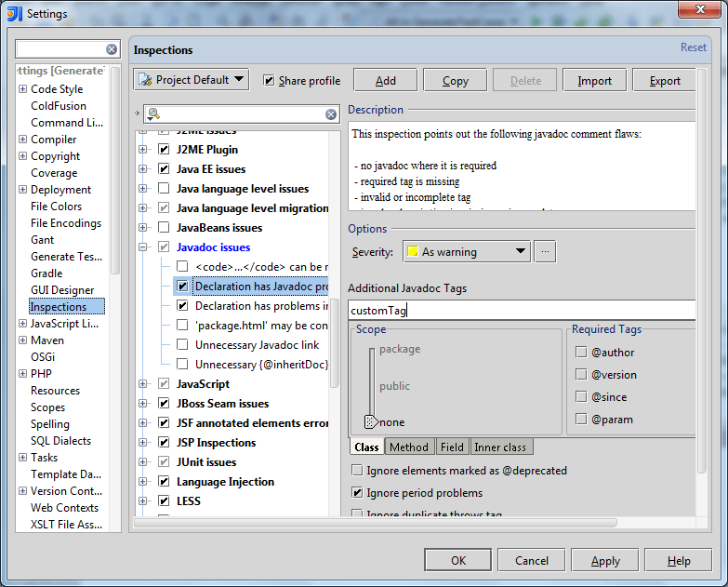728x587 pixels.
Task: Enable Unnecessary Javadoc link inspection
Action: pos(182,344)
